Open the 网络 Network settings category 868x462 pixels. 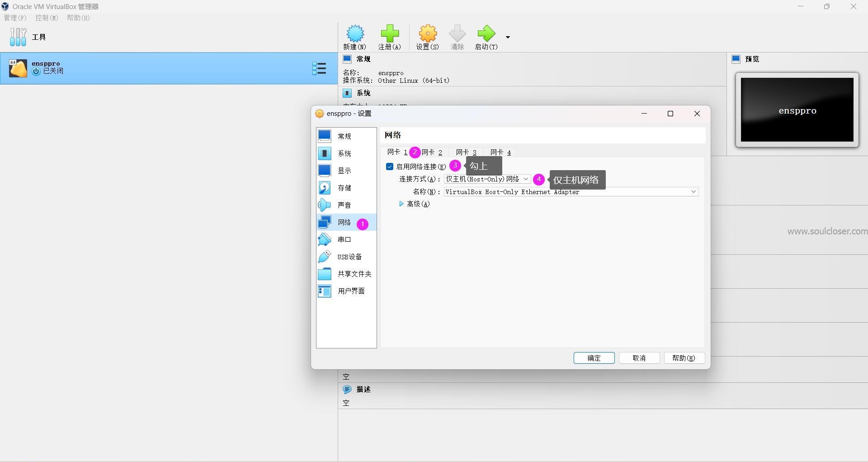(346, 222)
